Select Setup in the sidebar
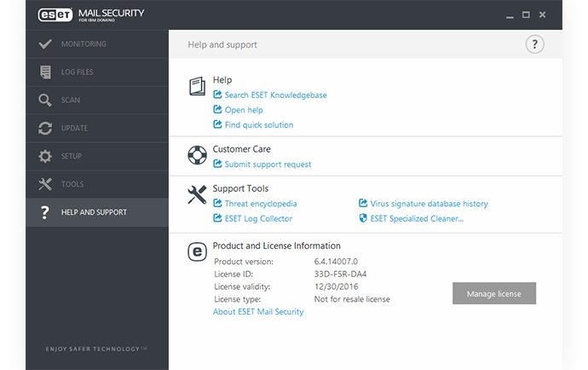Image resolution: width=588 pixels, height=370 pixels. pos(97,156)
